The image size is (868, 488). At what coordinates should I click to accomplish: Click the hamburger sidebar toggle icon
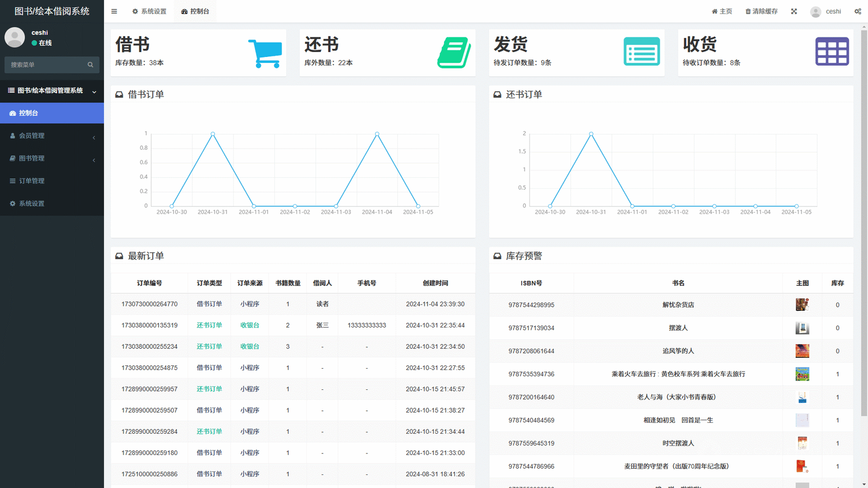[x=114, y=11]
